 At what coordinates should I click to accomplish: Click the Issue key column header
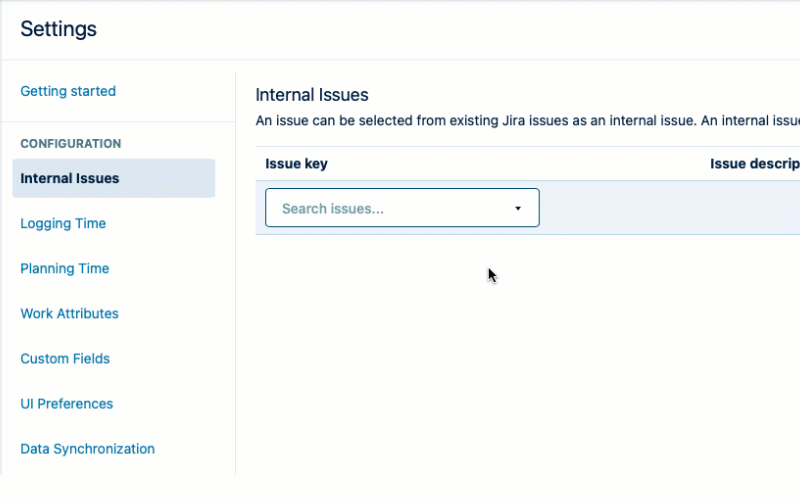(296, 164)
